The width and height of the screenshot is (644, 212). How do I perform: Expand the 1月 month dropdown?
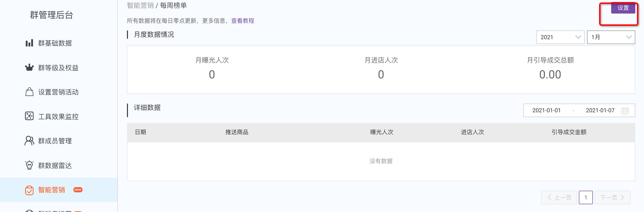tap(611, 37)
